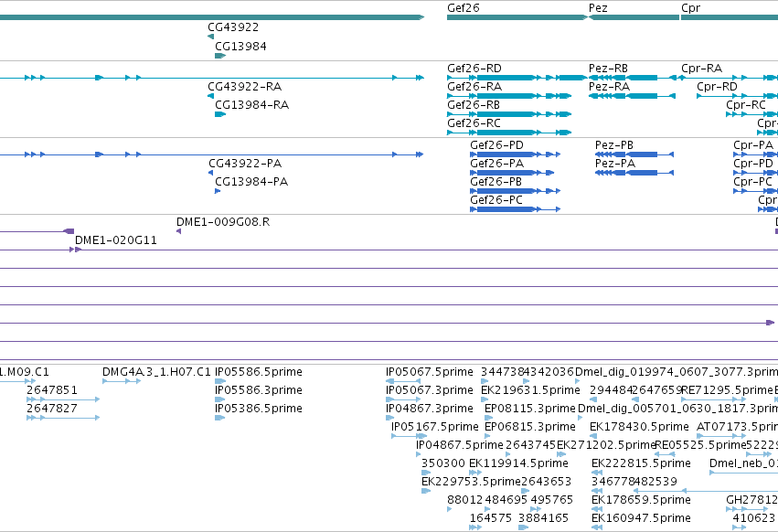The width and height of the screenshot is (778, 532).
Task: Click the EK219631.5prime EST label
Action: click(530, 390)
